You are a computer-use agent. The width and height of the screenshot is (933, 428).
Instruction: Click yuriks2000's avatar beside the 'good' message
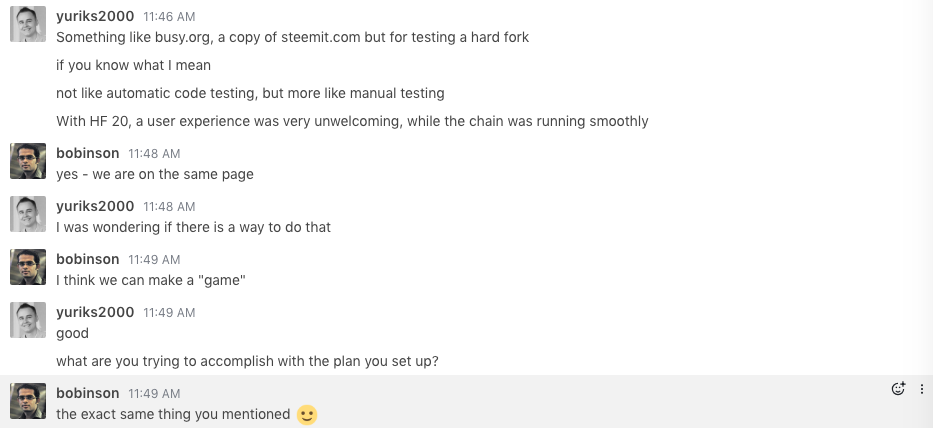pos(28,320)
